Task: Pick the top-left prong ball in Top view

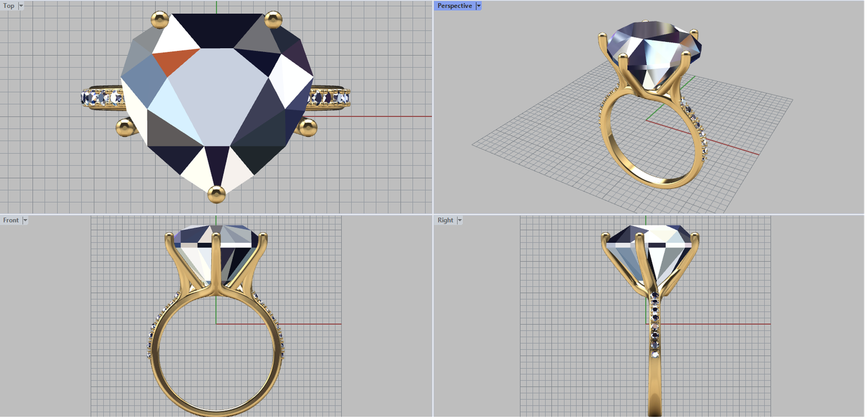Action: point(160,21)
